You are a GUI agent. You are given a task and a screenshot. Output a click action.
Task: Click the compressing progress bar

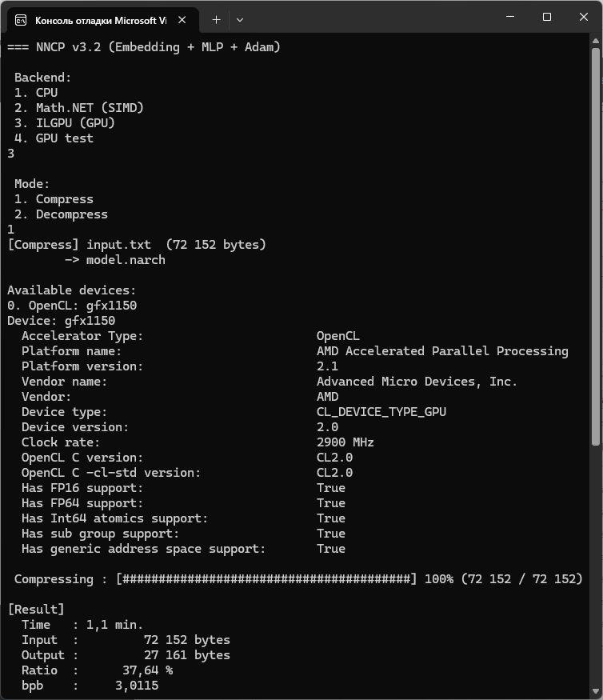click(266, 579)
